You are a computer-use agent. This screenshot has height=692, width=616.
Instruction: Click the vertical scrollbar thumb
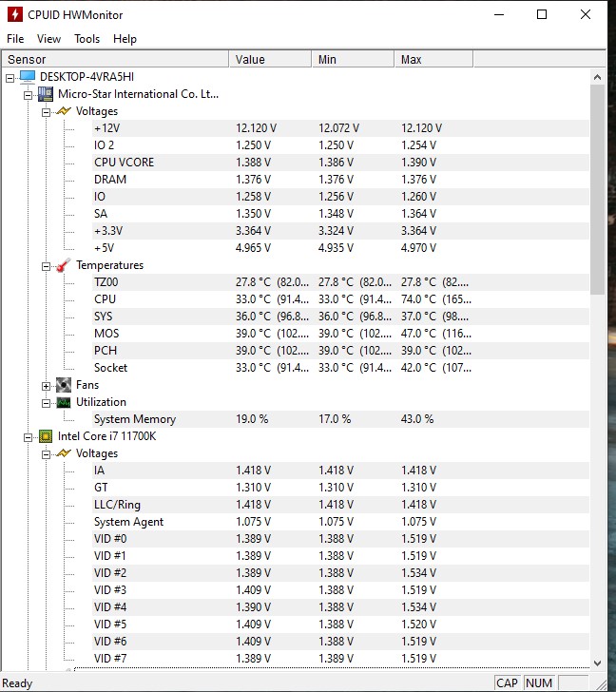click(x=598, y=189)
